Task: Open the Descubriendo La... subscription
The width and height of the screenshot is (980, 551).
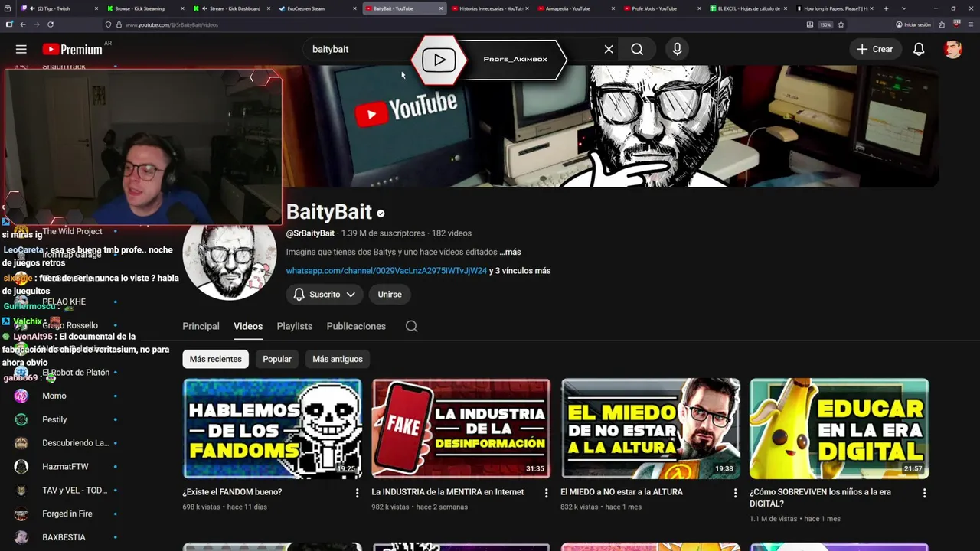Action: coord(65,443)
